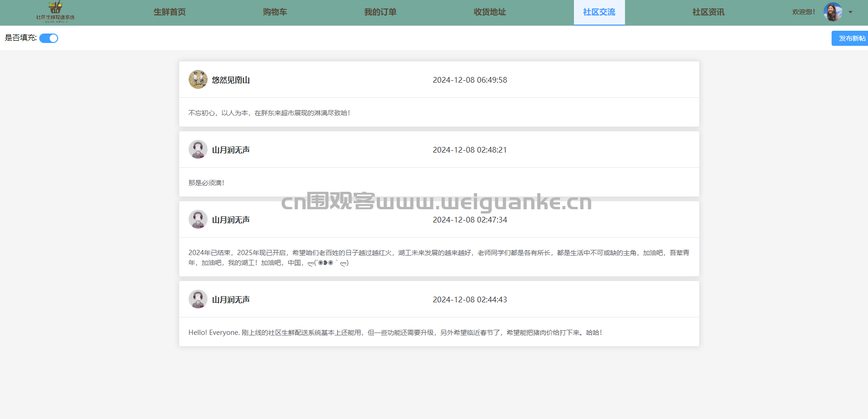868x419 pixels.
Task: Select the 收货地址 menu item
Action: [490, 12]
